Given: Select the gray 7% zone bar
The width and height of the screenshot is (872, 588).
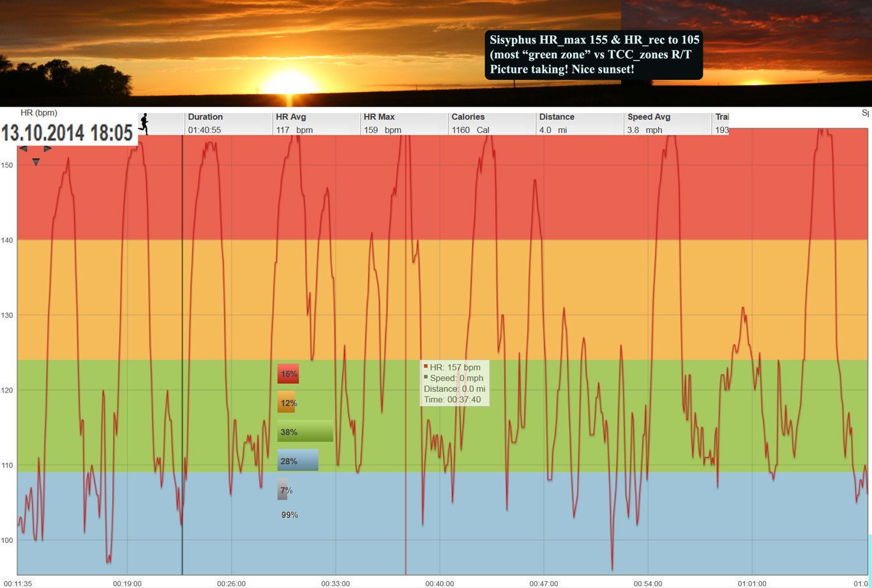Looking at the screenshot, I should click(x=283, y=490).
